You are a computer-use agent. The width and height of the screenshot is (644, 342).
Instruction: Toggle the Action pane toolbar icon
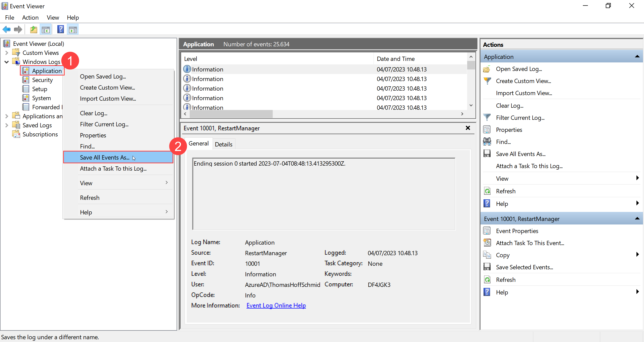[x=73, y=29]
